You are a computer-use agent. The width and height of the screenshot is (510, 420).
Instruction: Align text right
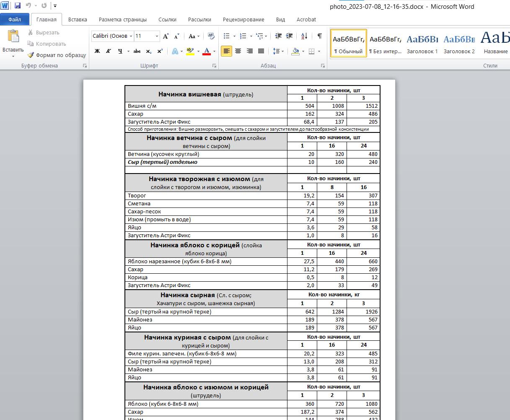pos(249,51)
